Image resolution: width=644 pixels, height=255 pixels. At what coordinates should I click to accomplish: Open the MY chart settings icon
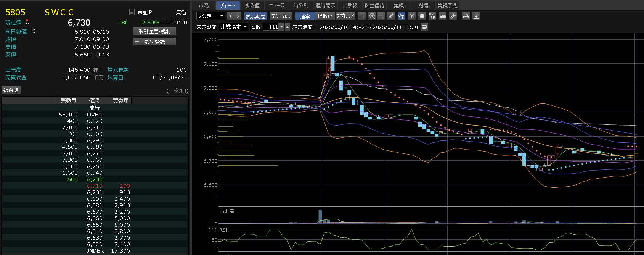coord(432,16)
